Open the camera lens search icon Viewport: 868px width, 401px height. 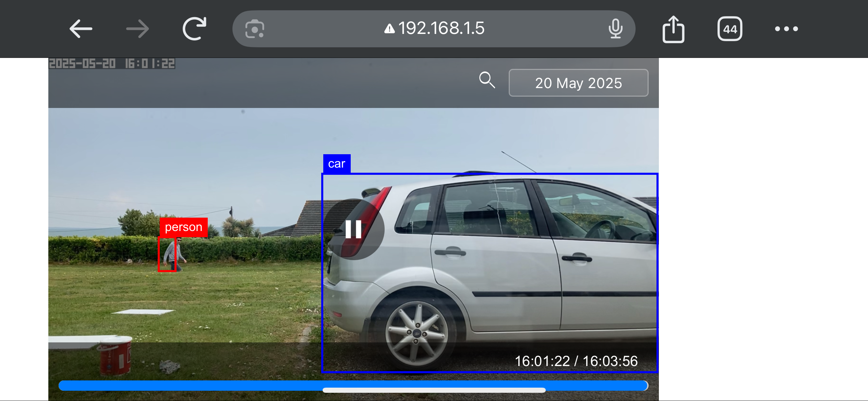pos(255,29)
